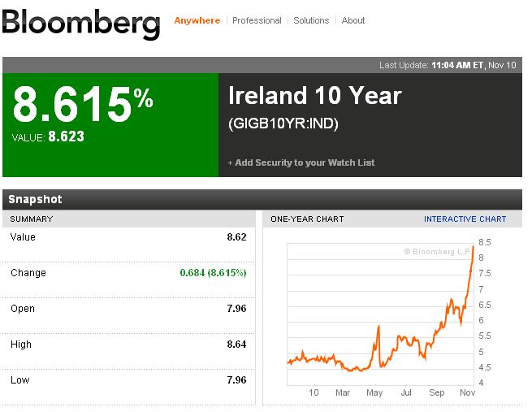Click the green 8.615% yield box
This screenshot has height=416, width=532.
(110, 124)
